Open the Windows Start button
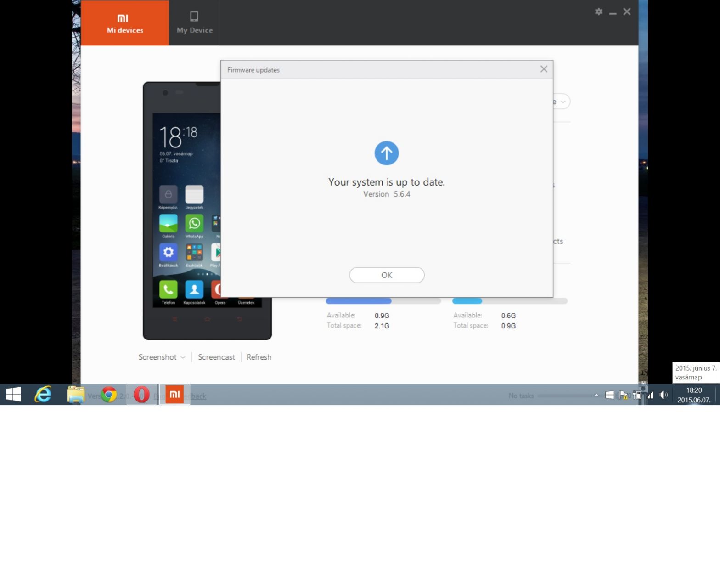Viewport: 720px width, 588px height. [x=13, y=394]
